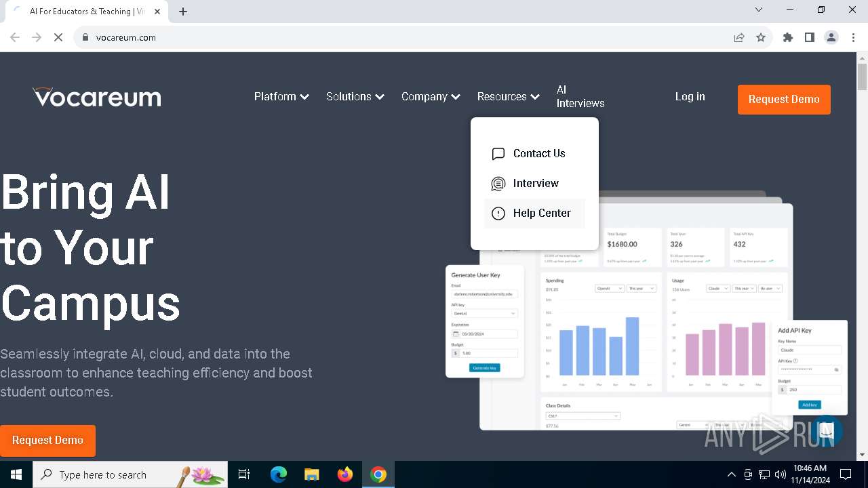Expand the Solutions menu
The image size is (868, 488).
click(x=355, y=97)
